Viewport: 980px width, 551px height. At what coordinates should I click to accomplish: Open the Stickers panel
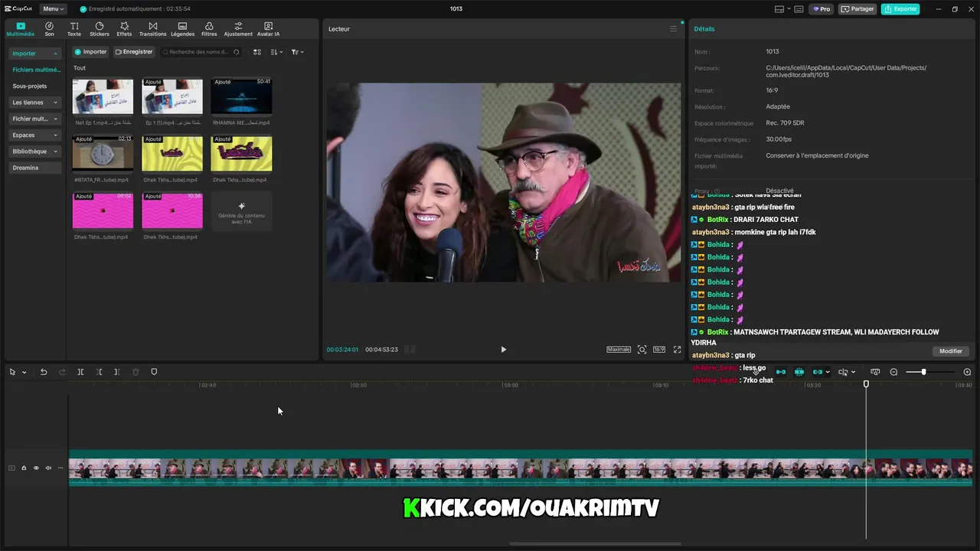[100, 29]
